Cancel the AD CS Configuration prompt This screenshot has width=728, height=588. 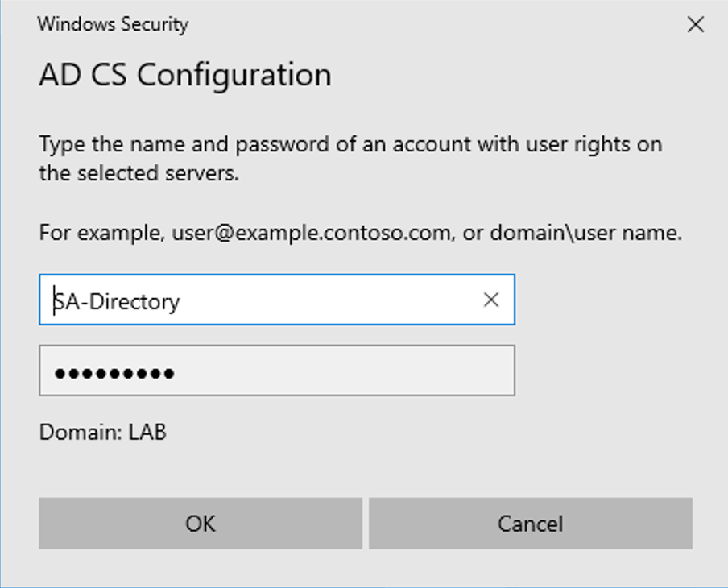(x=530, y=524)
